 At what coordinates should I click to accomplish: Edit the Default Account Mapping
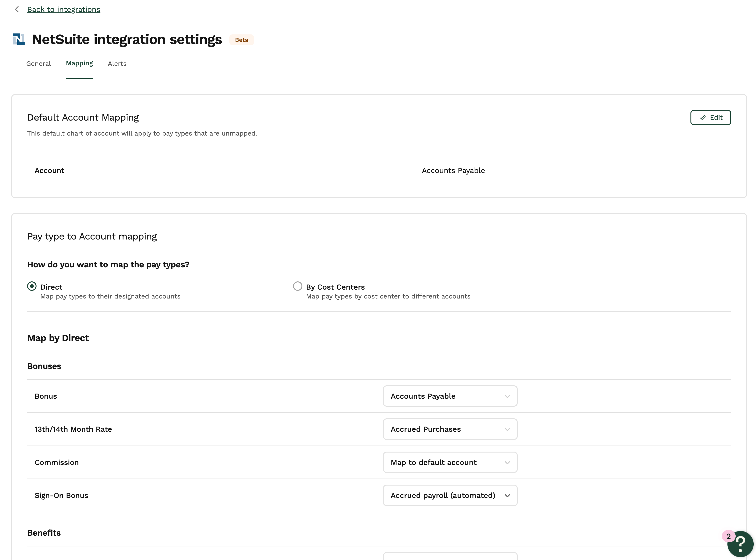[x=711, y=118]
